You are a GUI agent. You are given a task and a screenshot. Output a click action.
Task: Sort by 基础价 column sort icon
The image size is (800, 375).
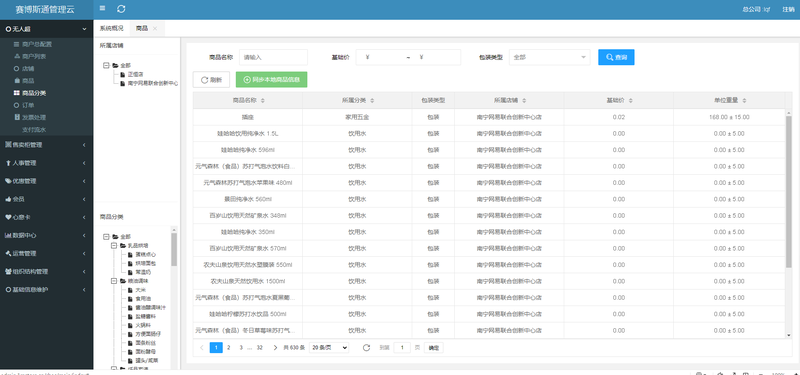[631, 101]
